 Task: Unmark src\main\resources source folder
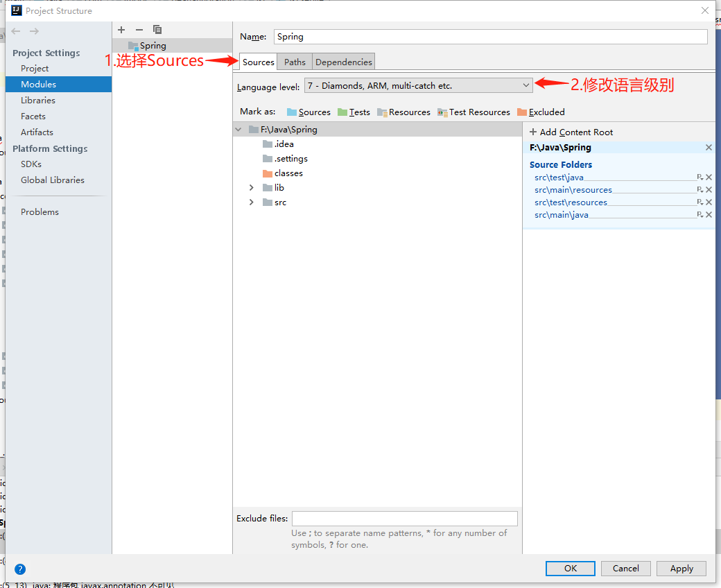click(x=709, y=190)
